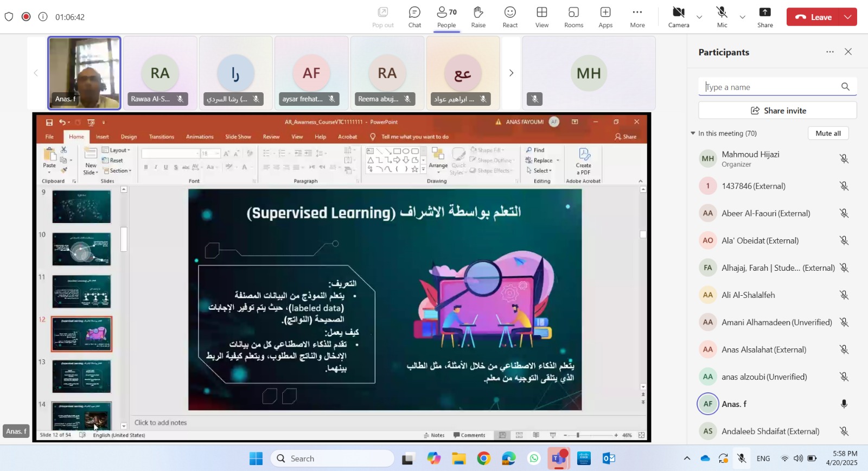Select the aysar frehat participant tile

coord(311,73)
